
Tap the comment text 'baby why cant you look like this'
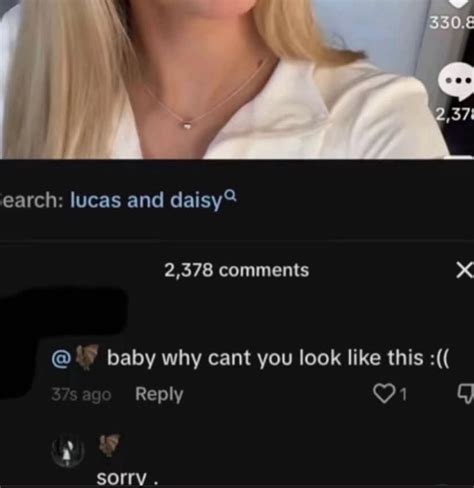pyautogui.click(x=278, y=358)
